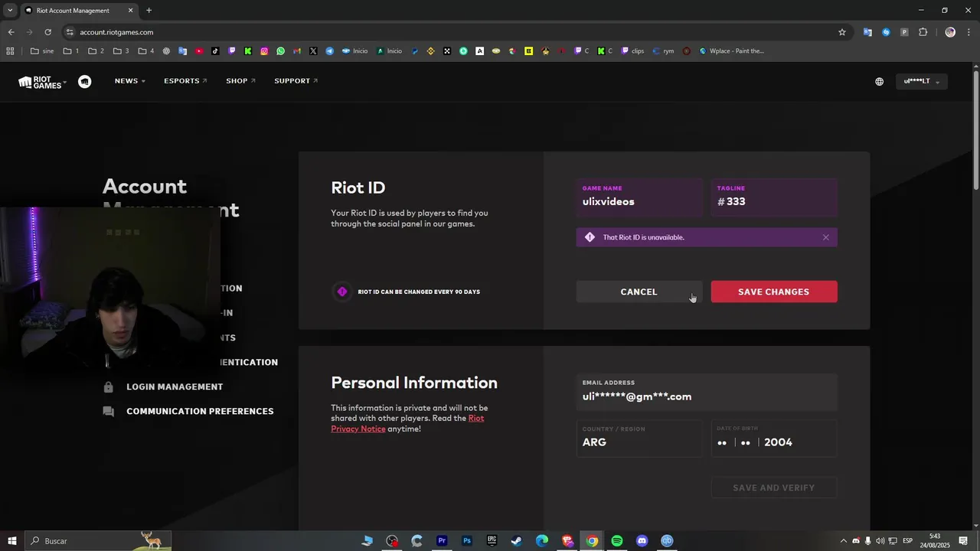The image size is (980, 551).
Task: Switch to the Riot Account Management tab
Action: (x=78, y=11)
